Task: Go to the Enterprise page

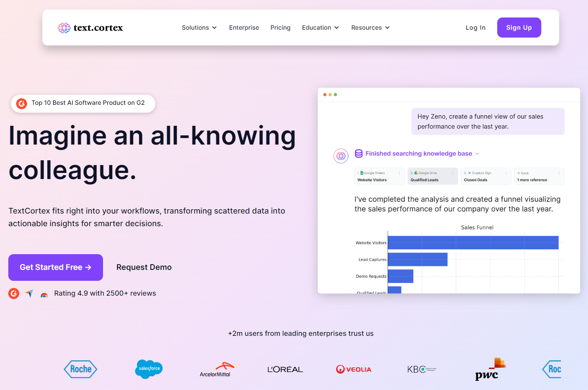Action: 244,28
